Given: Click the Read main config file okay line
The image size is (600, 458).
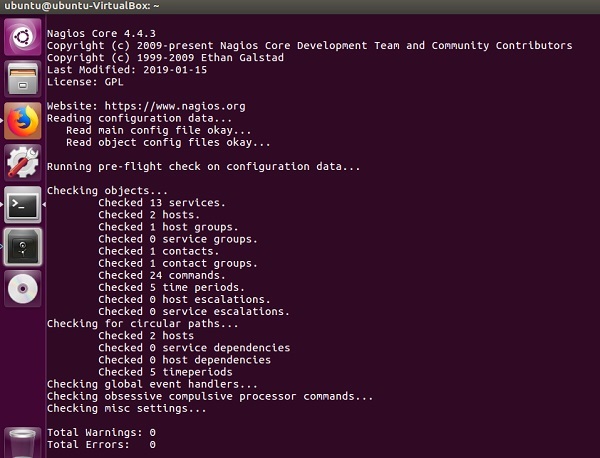Looking at the screenshot, I should [158, 130].
